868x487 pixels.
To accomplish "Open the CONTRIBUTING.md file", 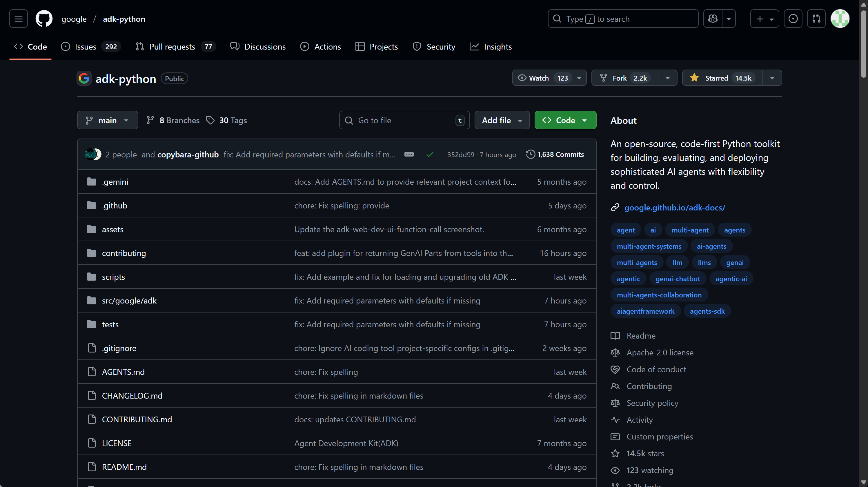I will (137, 419).
